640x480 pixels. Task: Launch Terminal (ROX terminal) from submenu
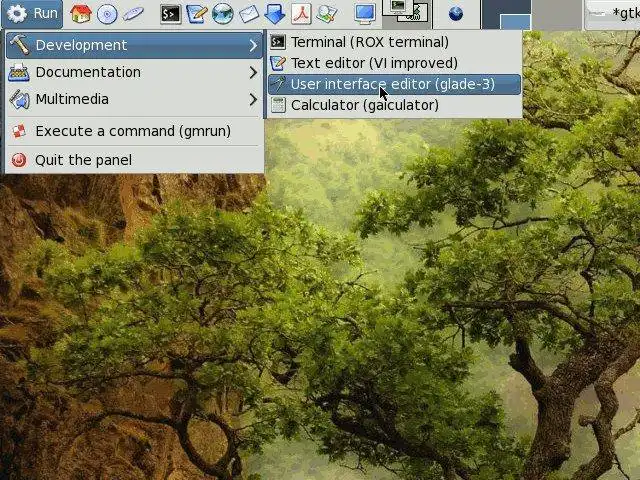point(394,42)
